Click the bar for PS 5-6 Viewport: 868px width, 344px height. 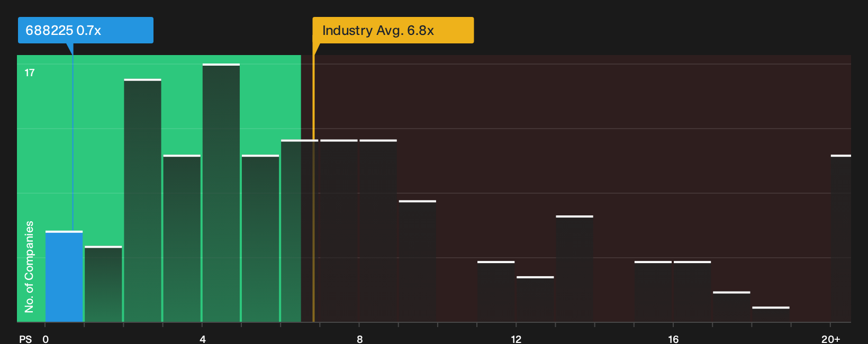[x=260, y=238]
